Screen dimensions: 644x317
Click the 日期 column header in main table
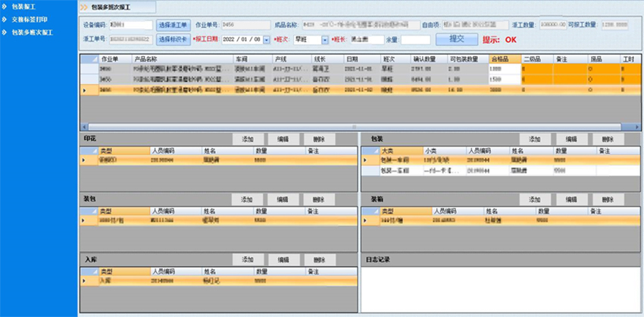click(362, 59)
